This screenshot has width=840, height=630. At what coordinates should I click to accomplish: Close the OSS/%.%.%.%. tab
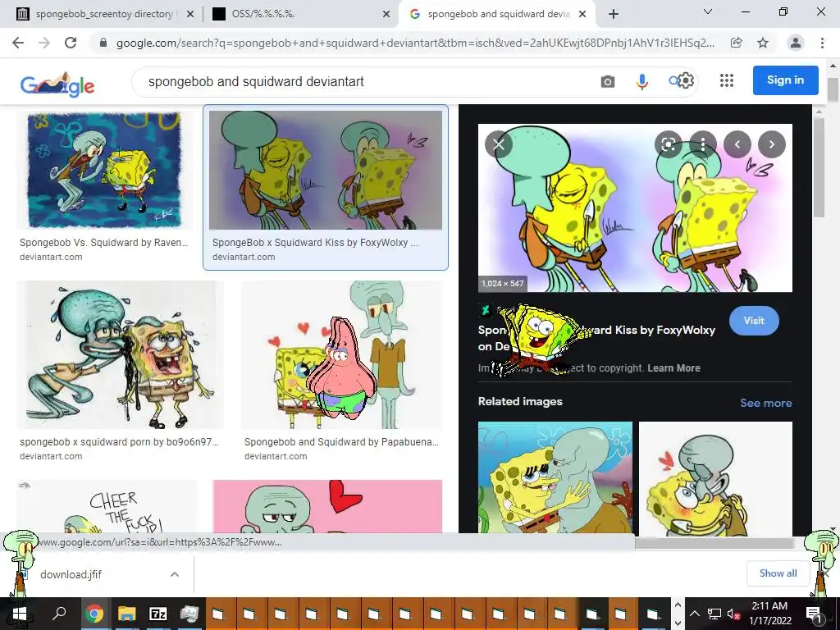coord(386,15)
